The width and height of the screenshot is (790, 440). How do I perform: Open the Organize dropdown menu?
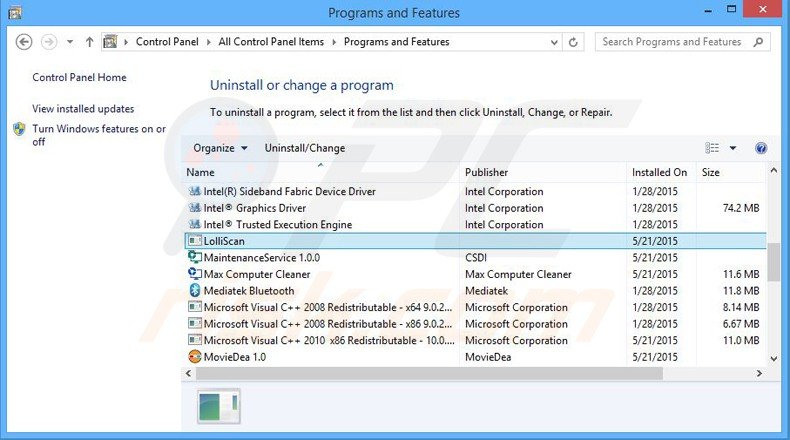click(220, 148)
